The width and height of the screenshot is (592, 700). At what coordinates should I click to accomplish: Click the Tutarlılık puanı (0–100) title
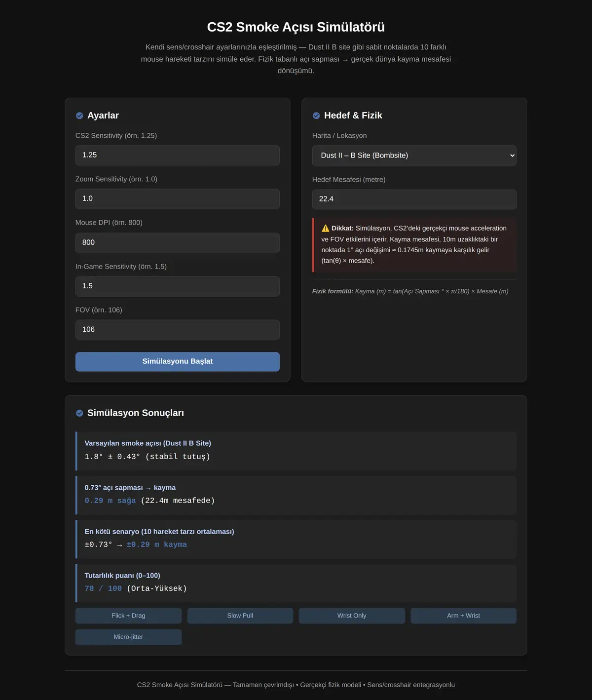(x=122, y=576)
